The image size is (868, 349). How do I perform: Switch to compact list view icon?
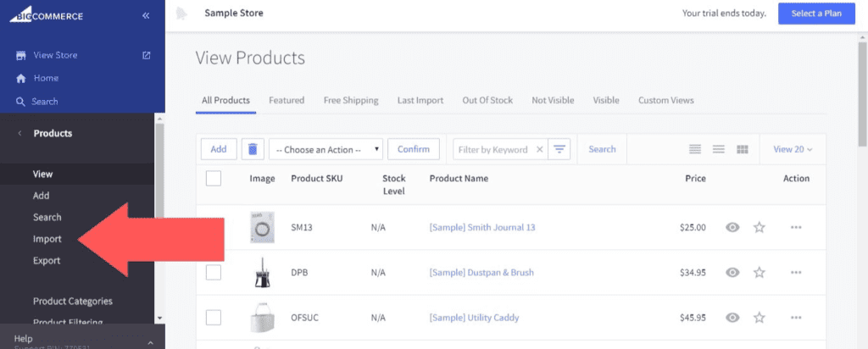pyautogui.click(x=719, y=149)
